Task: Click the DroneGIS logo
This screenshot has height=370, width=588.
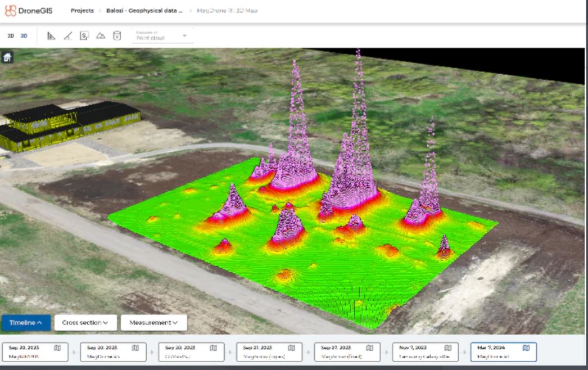Action: tap(29, 11)
